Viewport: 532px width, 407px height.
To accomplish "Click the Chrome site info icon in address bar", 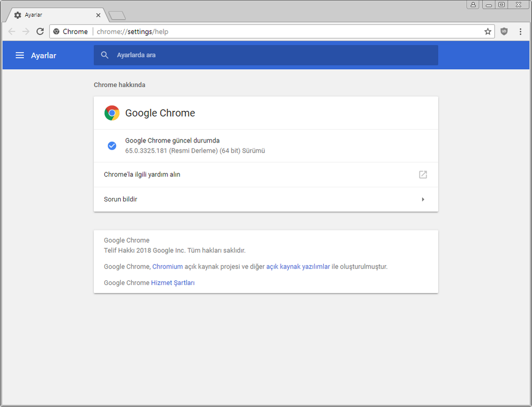I will 57,32.
